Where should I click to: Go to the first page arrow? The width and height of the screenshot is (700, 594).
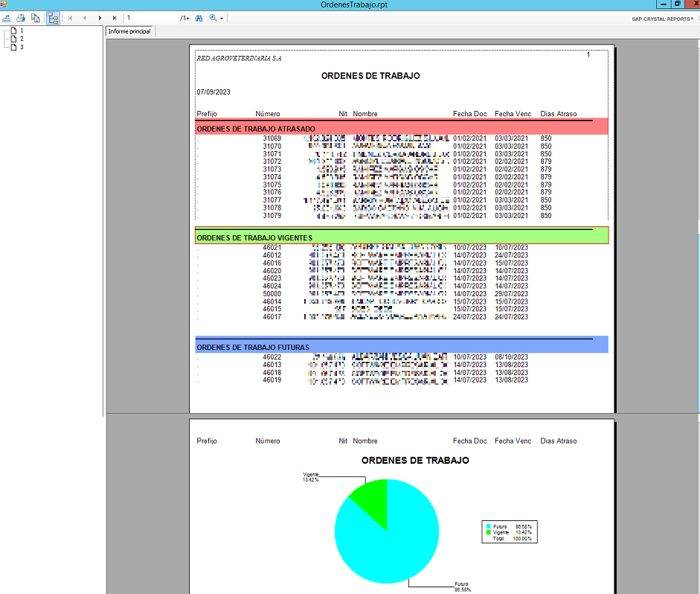[71, 18]
